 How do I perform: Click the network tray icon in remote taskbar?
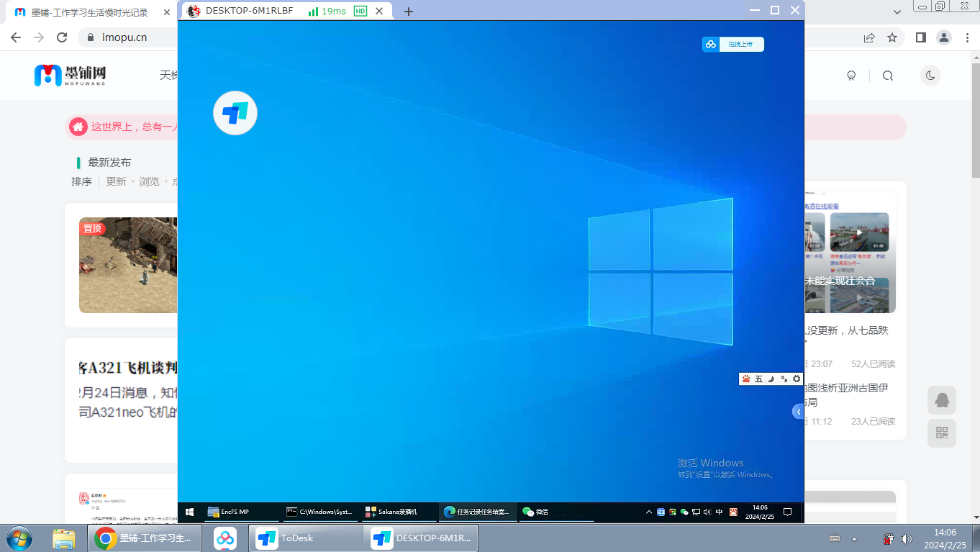(x=696, y=512)
